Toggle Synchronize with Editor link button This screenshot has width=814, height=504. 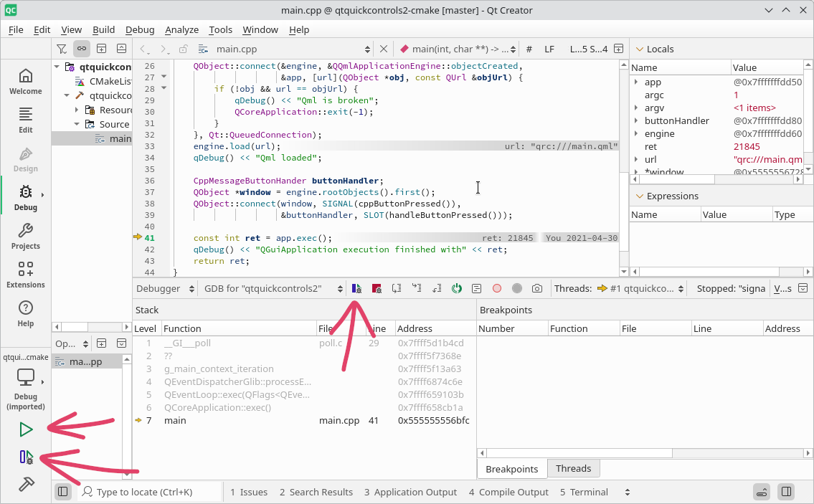[x=82, y=49]
